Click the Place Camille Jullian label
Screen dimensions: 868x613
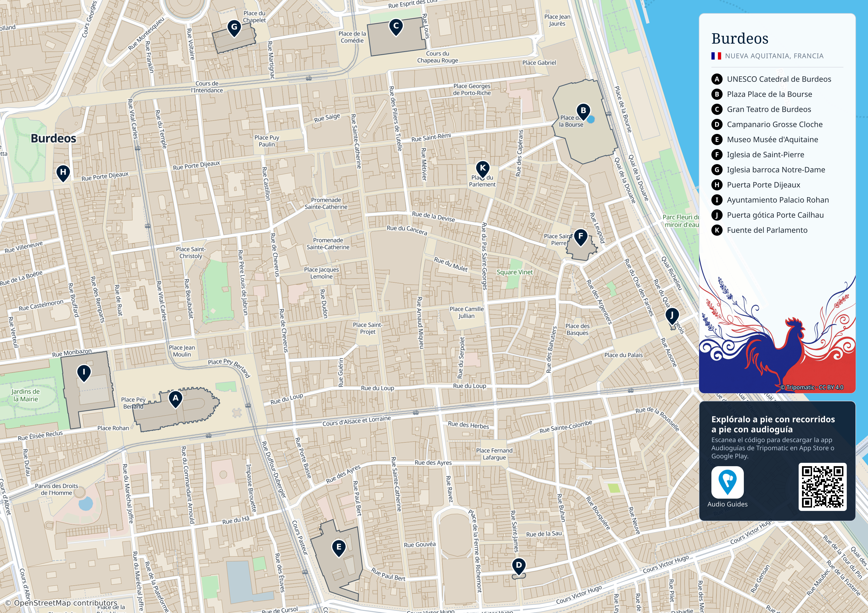(466, 312)
